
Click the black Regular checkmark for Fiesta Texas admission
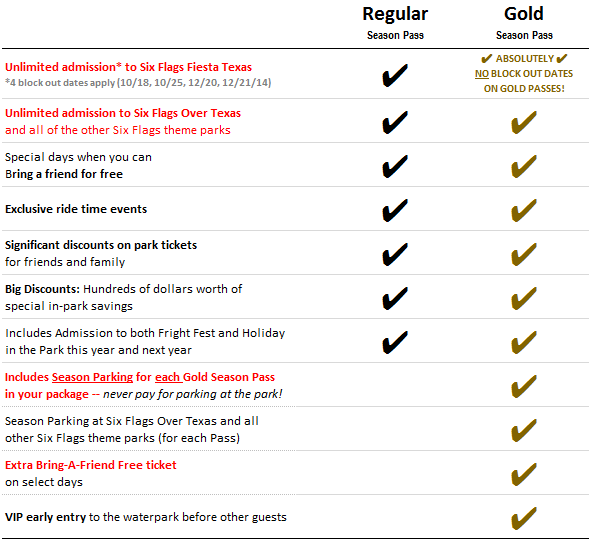(x=395, y=75)
